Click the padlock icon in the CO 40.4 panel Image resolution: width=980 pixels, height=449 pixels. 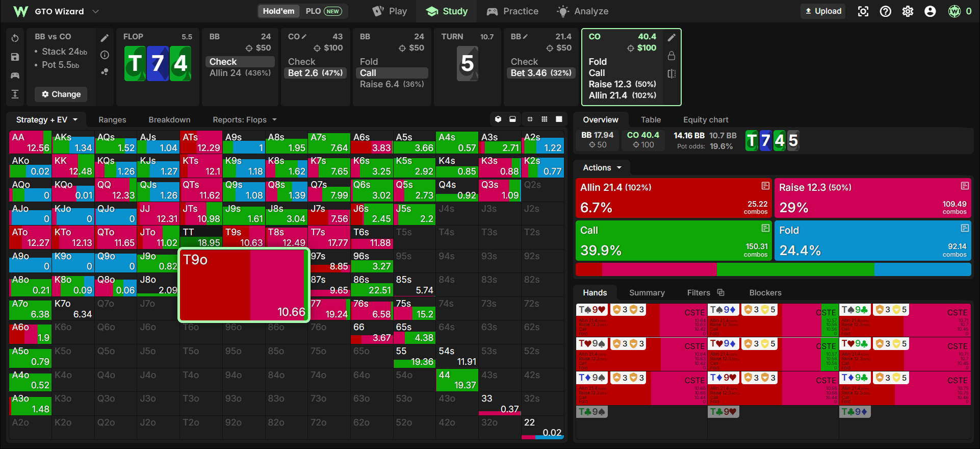pyautogui.click(x=672, y=56)
